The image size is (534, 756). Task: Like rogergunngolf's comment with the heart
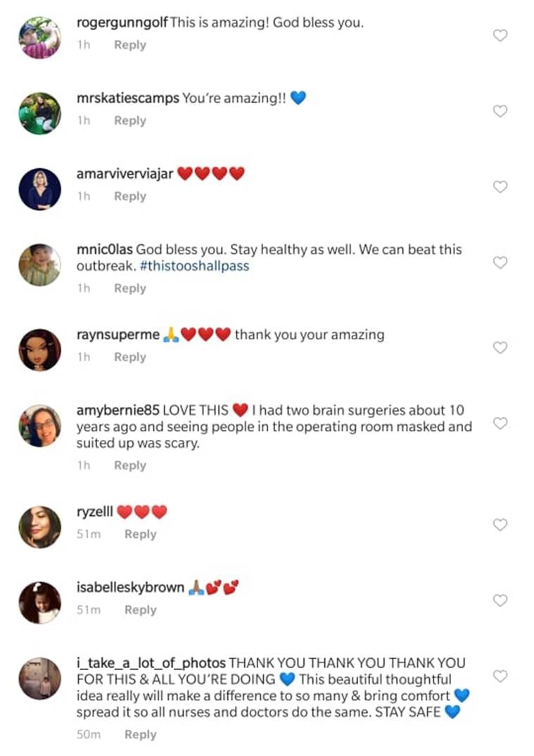[x=500, y=35]
